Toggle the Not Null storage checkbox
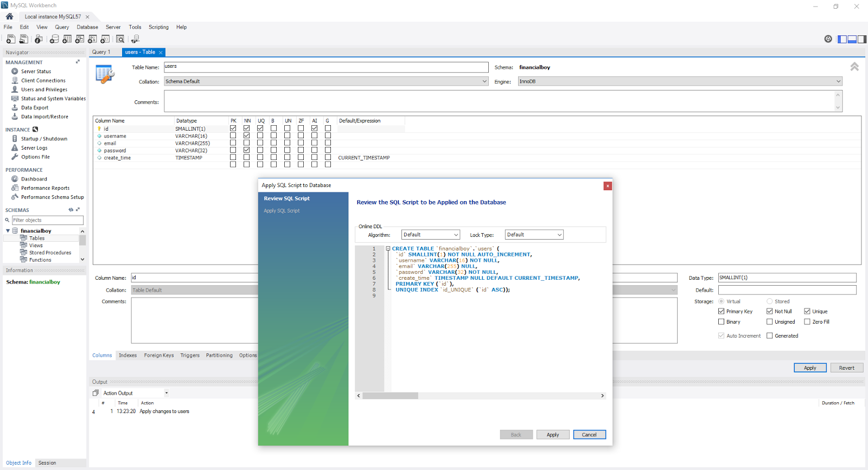The image size is (868, 470). 770,311
